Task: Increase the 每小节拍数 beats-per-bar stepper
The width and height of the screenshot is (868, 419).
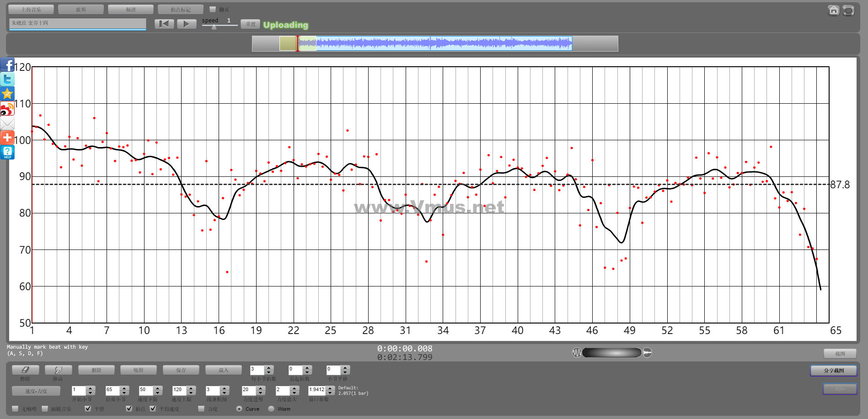Action: click(x=269, y=367)
